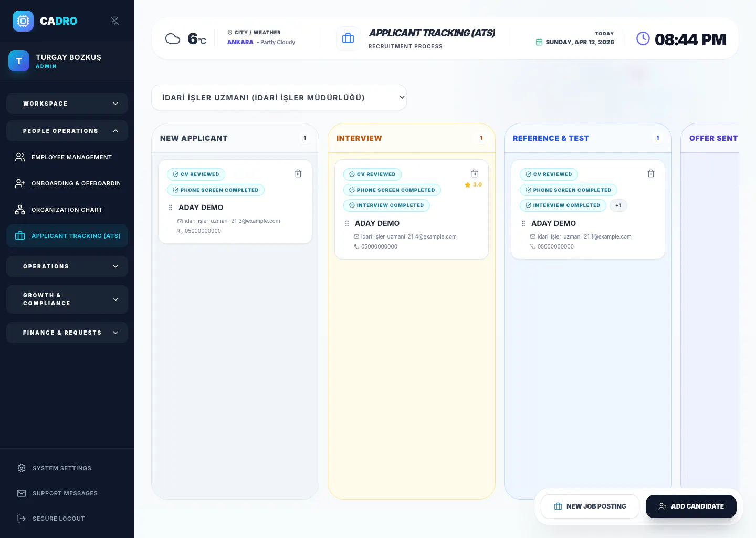
Task: Delete the Interview column candidate
Action: (x=475, y=173)
